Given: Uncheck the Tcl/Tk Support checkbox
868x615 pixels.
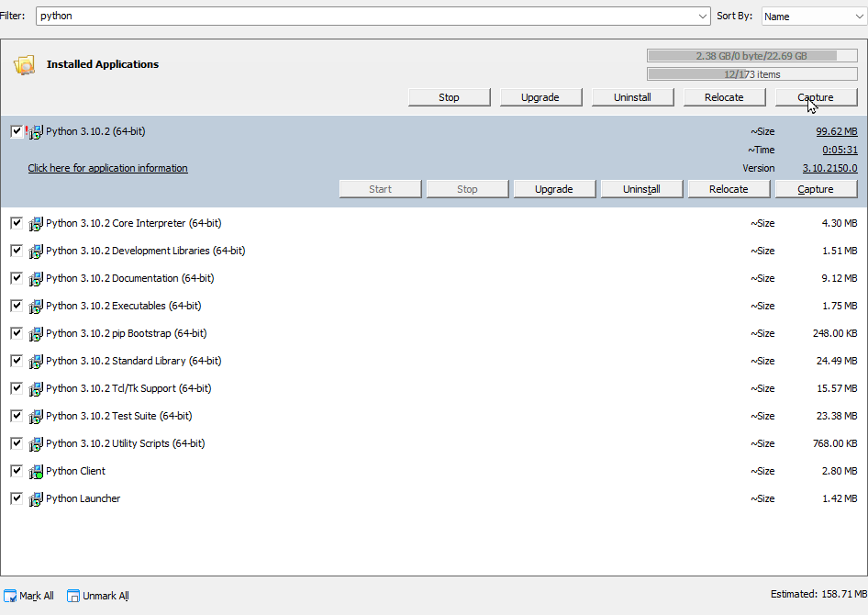Looking at the screenshot, I should 16,388.
